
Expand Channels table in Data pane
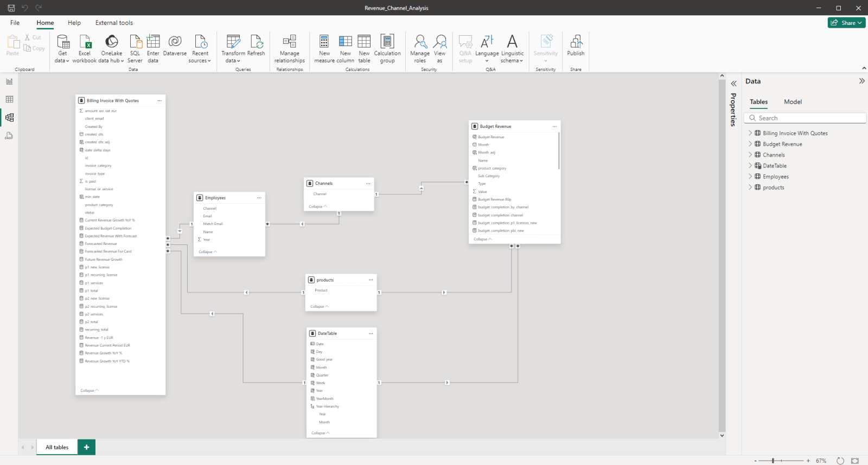pyautogui.click(x=750, y=154)
